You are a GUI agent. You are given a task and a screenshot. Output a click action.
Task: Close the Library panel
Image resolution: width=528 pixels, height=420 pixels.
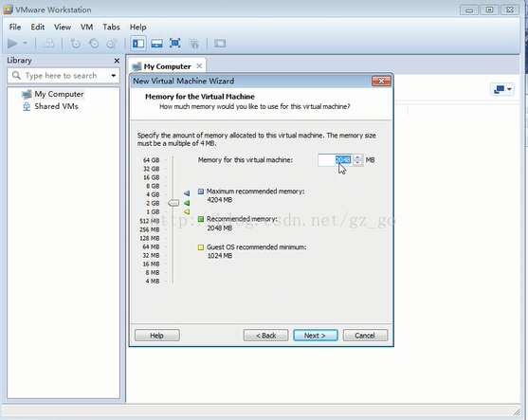click(117, 61)
